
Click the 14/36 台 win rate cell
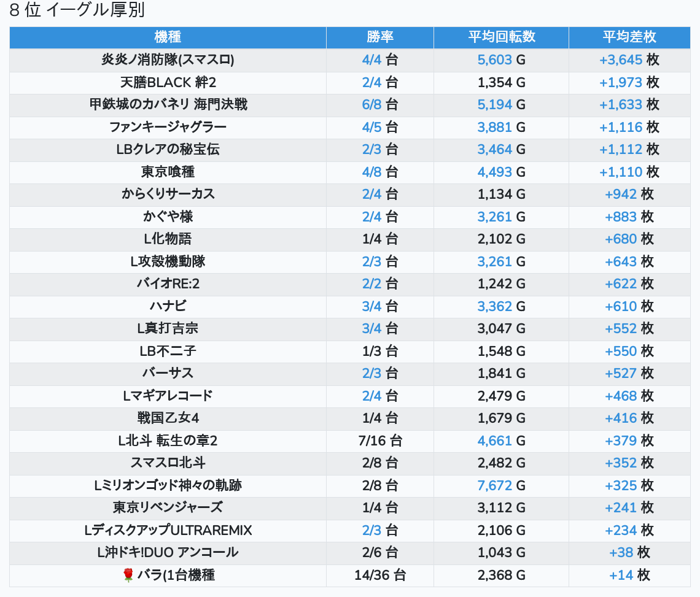(x=379, y=575)
